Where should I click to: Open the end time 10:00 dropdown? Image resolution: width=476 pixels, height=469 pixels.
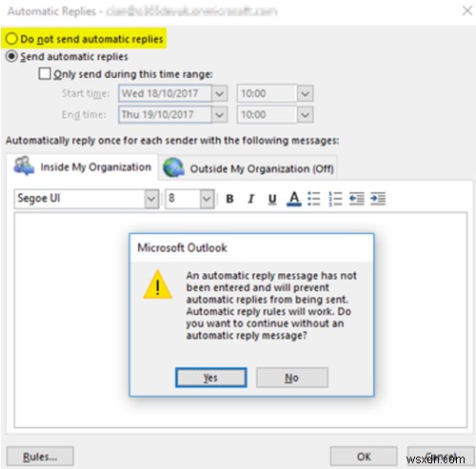[x=306, y=114]
